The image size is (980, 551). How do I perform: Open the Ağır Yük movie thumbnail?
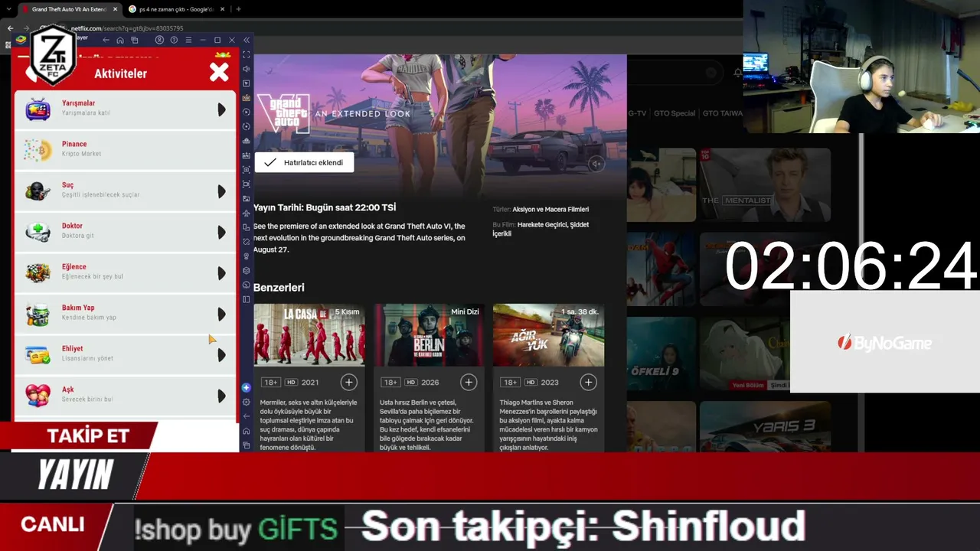tap(548, 335)
